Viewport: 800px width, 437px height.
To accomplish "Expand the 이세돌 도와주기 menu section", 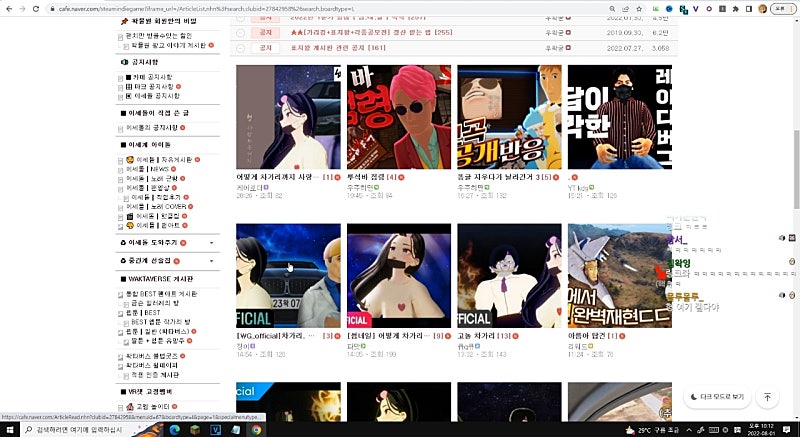I will (212, 243).
